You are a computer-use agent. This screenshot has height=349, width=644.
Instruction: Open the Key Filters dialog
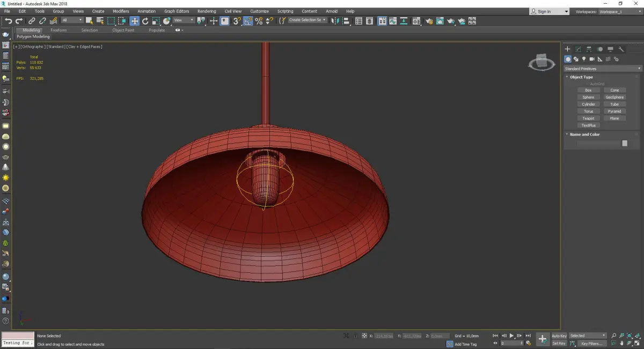coord(591,344)
